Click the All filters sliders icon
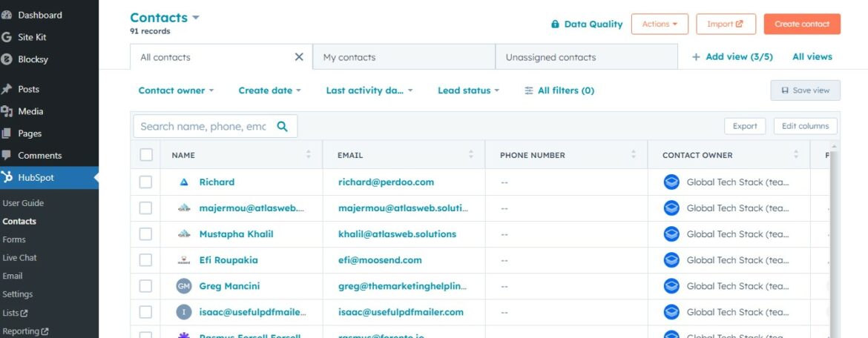The height and width of the screenshot is (338, 868). (529, 90)
